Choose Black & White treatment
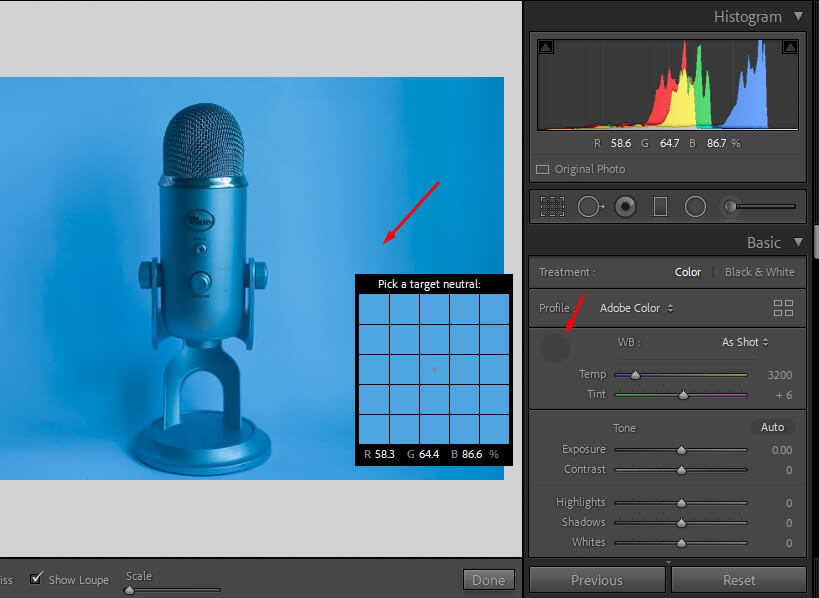 759,272
